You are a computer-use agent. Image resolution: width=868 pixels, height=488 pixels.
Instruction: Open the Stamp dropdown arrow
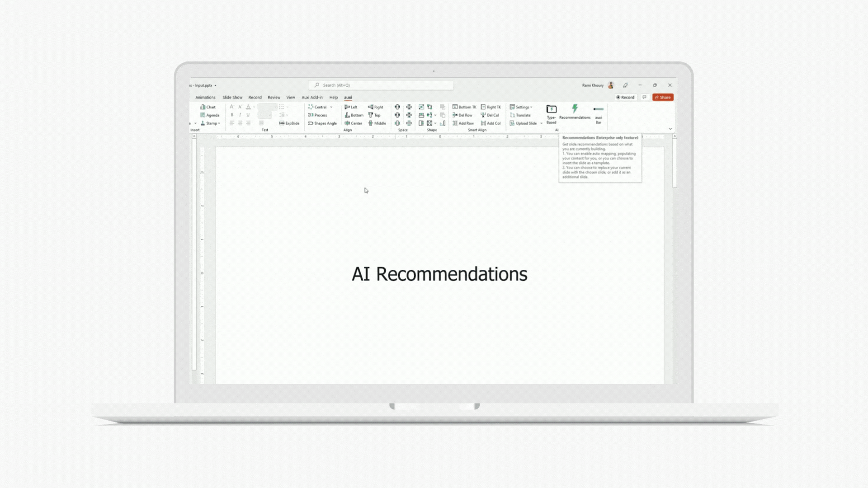(219, 123)
